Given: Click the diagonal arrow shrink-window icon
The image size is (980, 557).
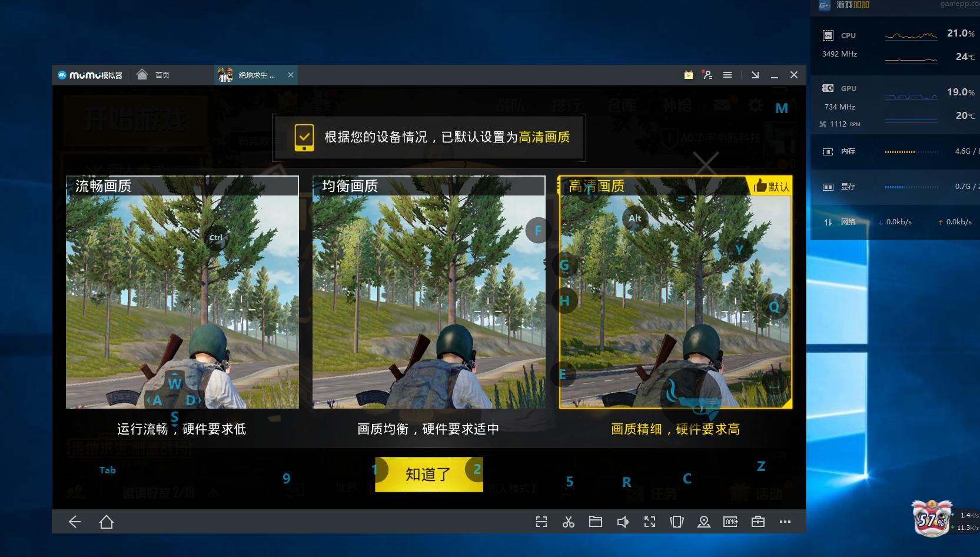Looking at the screenshot, I should click(755, 75).
